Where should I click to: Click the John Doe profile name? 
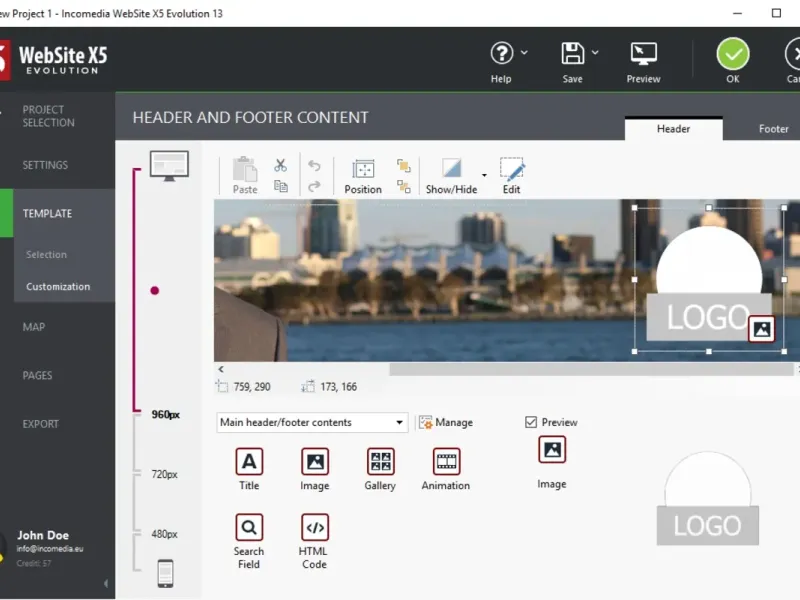point(43,535)
